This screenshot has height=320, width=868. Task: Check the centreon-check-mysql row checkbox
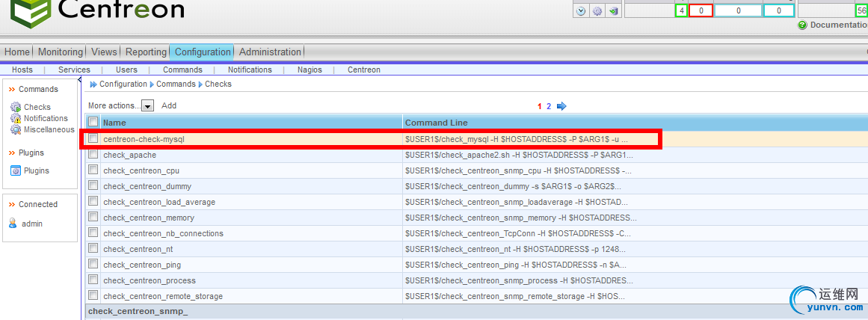click(93, 138)
